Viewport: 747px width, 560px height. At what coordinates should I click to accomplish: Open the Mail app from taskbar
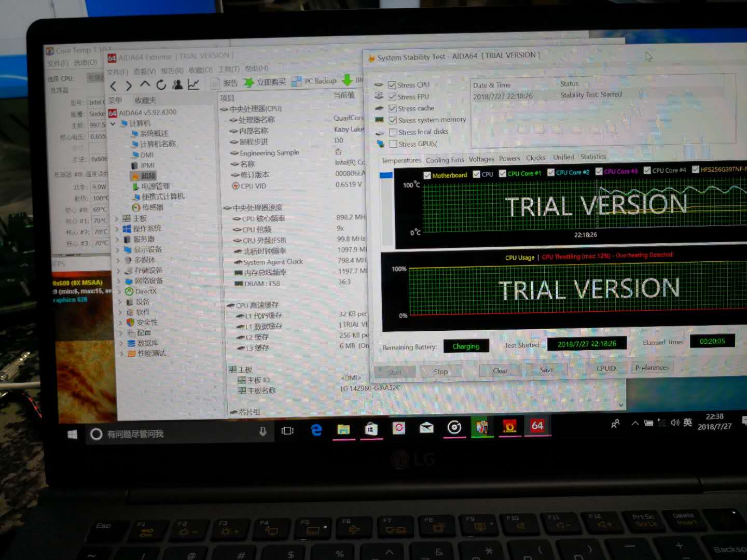click(x=426, y=427)
